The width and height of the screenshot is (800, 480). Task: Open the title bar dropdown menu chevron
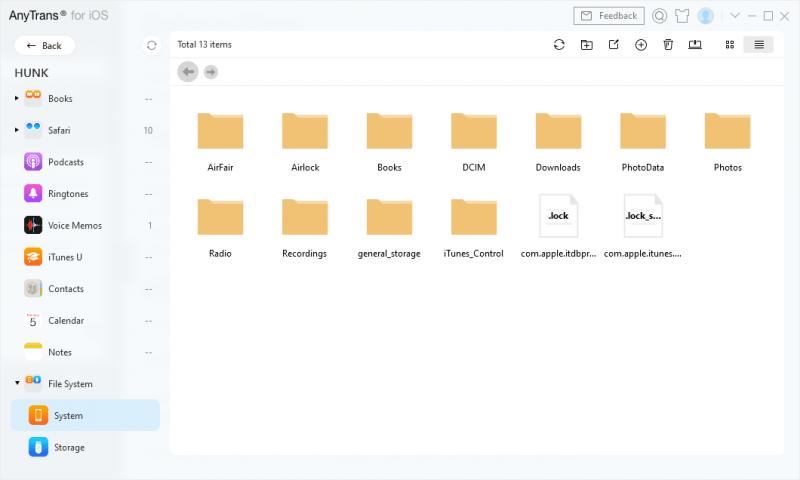735,15
